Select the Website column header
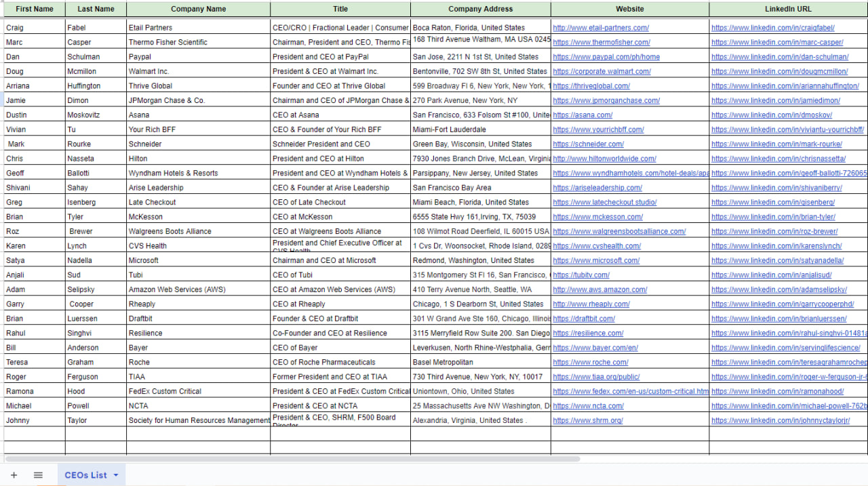 tap(630, 9)
